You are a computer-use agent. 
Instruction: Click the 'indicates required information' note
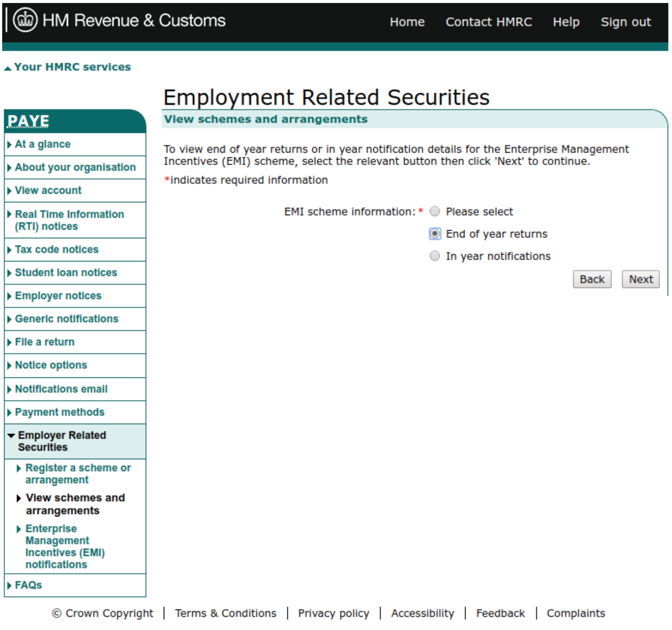pyautogui.click(x=249, y=180)
